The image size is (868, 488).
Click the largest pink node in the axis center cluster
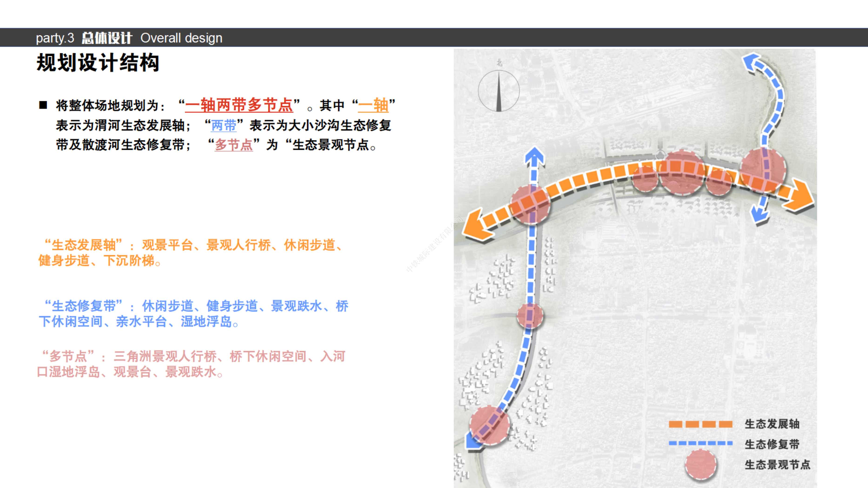point(682,172)
